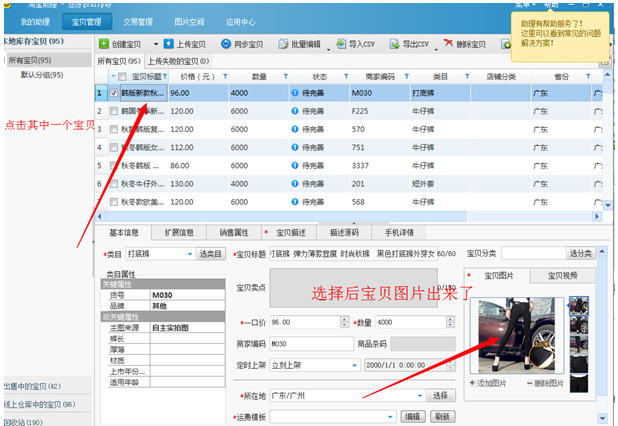This screenshot has height=426, width=618.
Task: Click the main product image preview
Action: click(517, 335)
